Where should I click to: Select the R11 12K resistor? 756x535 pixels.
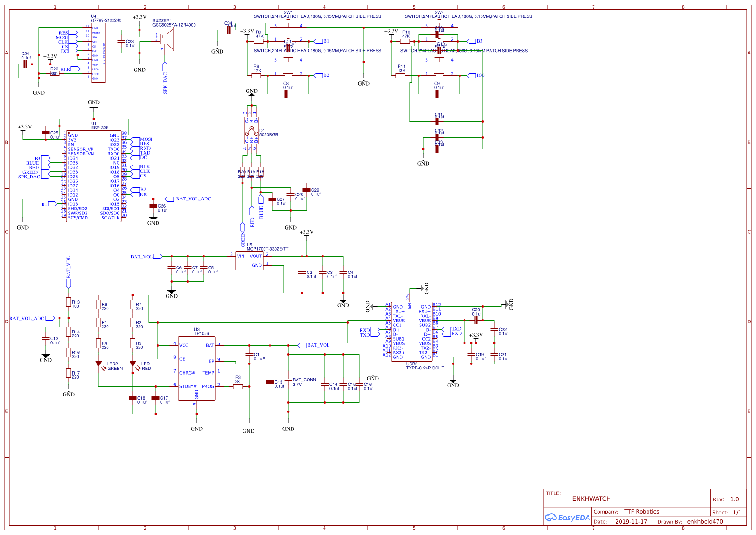pyautogui.click(x=400, y=75)
